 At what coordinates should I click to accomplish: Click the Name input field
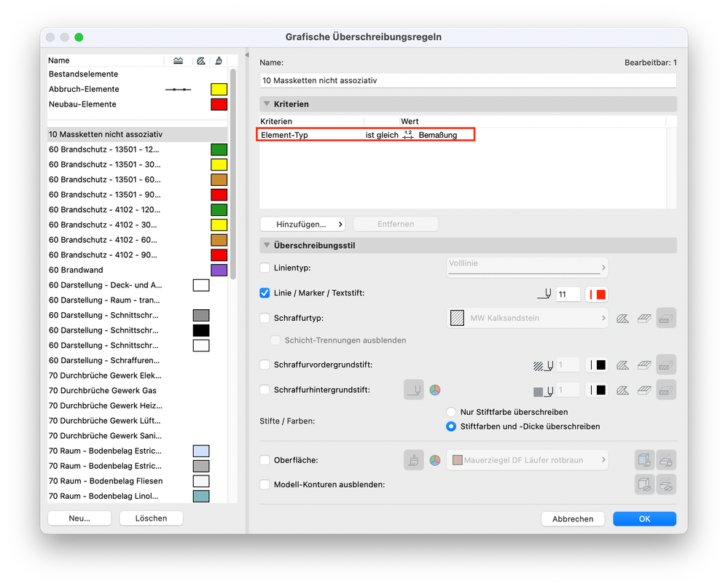pos(468,80)
